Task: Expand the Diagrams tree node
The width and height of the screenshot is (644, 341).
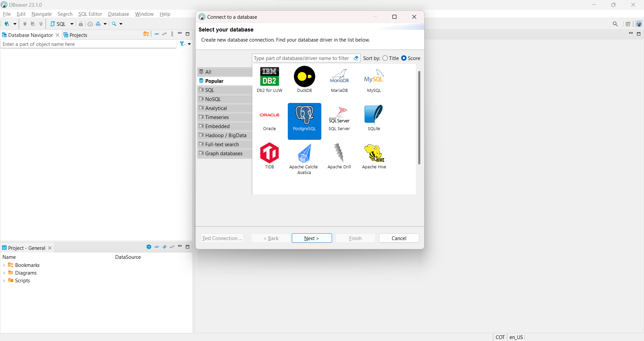Action: pyautogui.click(x=4, y=273)
